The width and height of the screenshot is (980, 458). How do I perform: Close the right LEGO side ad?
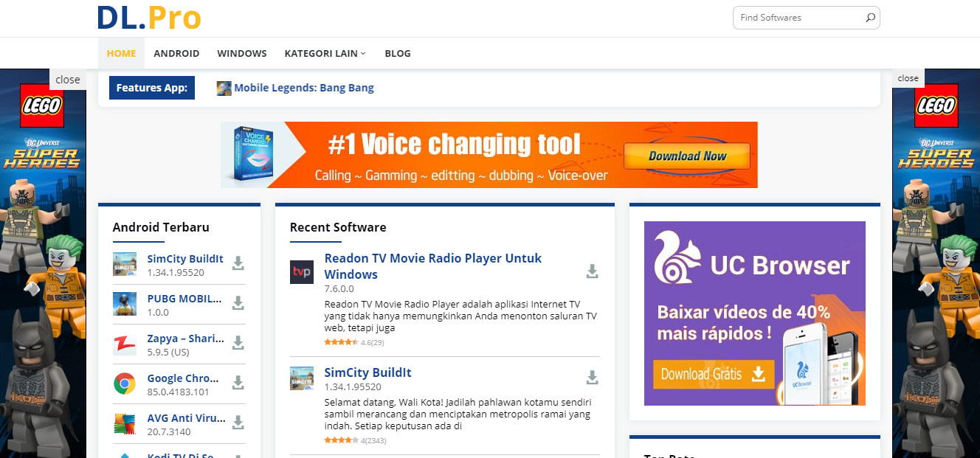point(908,78)
